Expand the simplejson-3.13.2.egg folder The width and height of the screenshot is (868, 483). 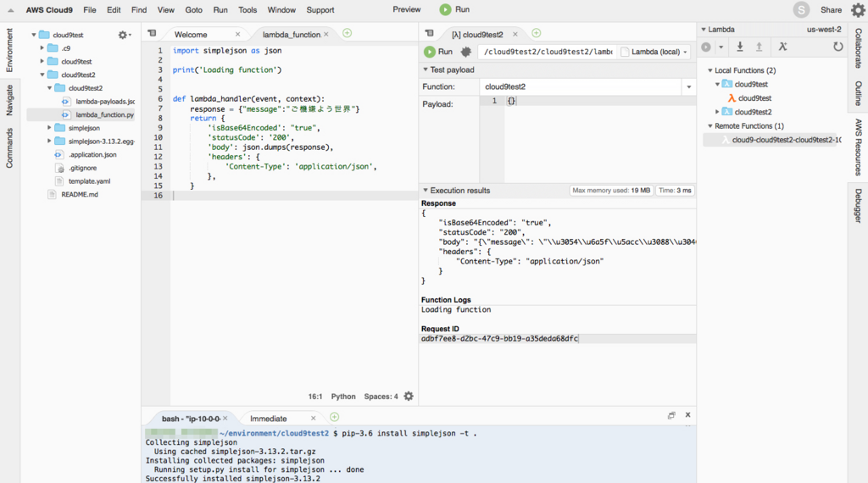(48, 141)
